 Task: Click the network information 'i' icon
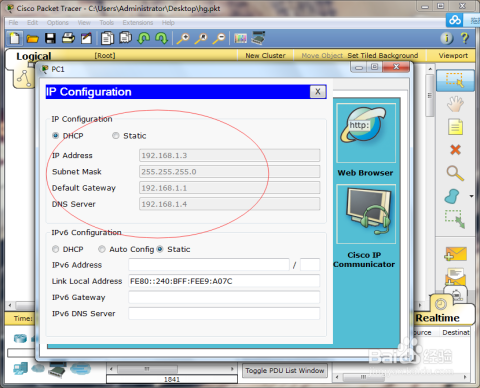coord(447,38)
